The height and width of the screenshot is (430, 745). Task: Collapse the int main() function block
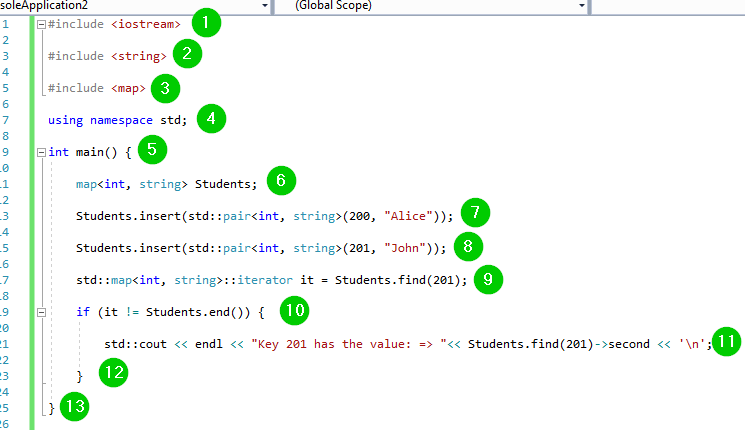click(x=40, y=153)
